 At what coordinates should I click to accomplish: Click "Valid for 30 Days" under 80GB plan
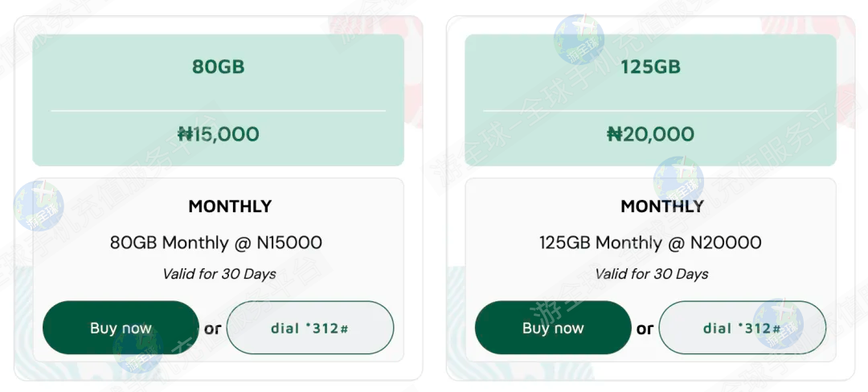pyautogui.click(x=219, y=274)
